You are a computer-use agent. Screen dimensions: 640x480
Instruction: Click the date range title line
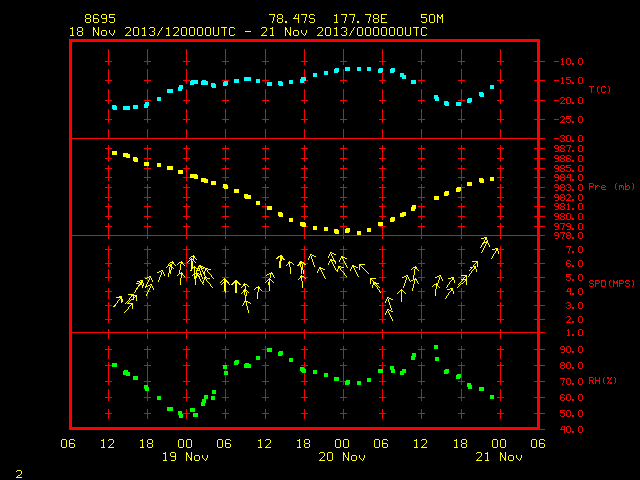[x=248, y=32]
